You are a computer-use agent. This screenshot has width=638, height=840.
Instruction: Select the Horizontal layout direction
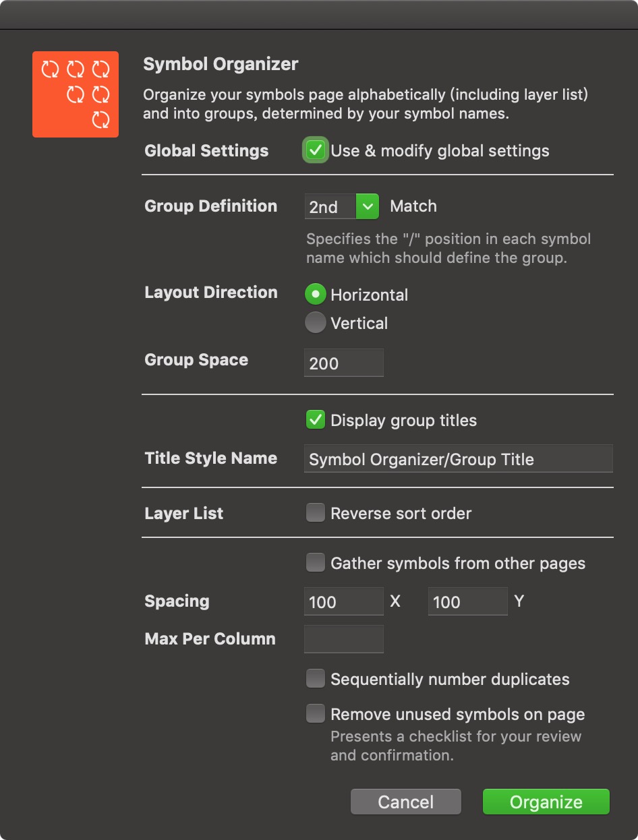[315, 295]
